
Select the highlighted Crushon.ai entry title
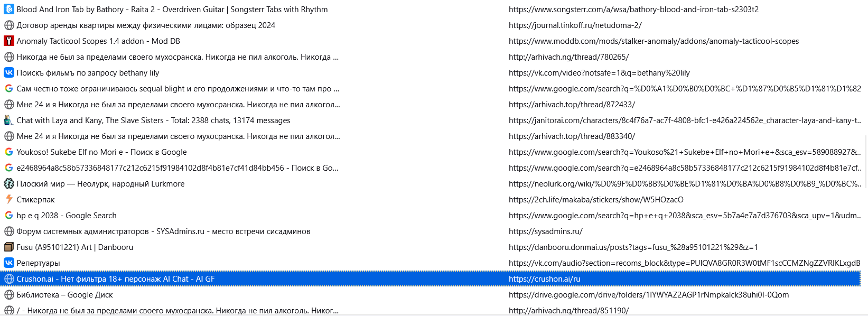point(116,279)
